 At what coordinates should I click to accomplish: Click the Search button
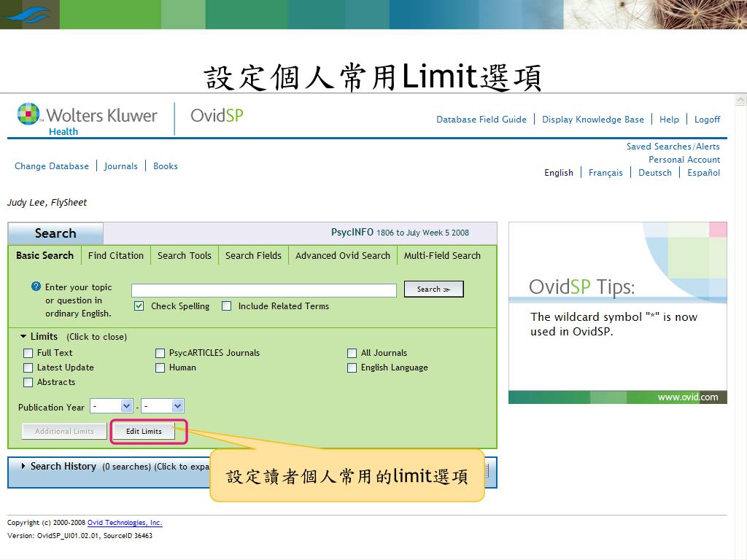pyautogui.click(x=433, y=289)
